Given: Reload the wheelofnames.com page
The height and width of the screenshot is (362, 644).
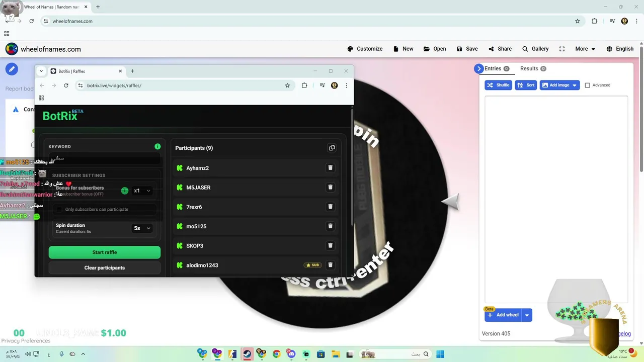Looking at the screenshot, I should point(31,21).
